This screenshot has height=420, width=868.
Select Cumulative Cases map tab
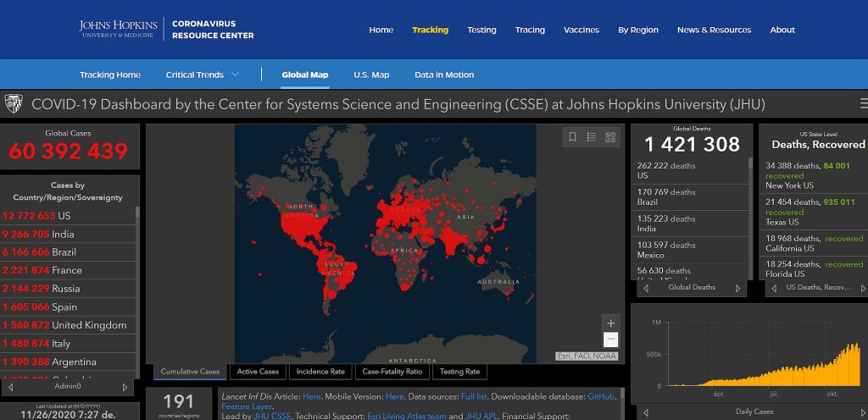coord(190,372)
